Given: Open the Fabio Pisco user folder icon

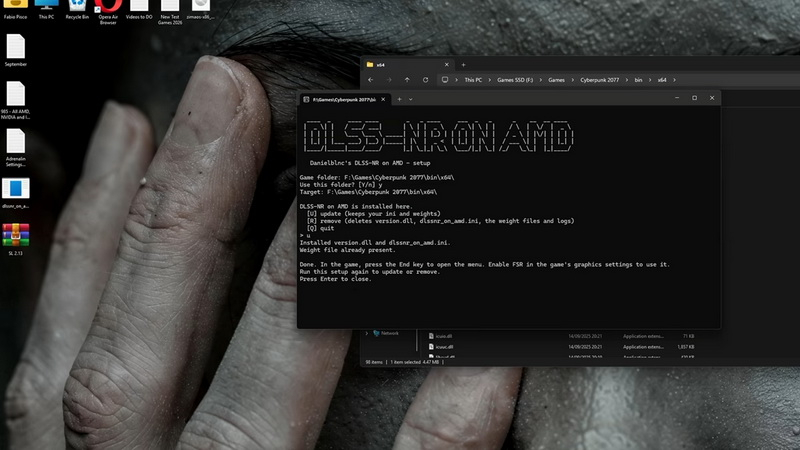Looking at the screenshot, I should coord(15,8).
